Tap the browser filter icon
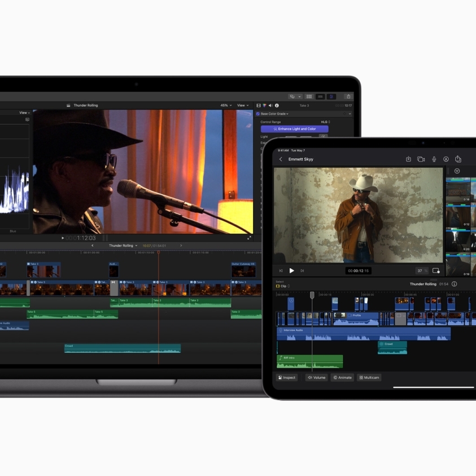 tap(457, 171)
